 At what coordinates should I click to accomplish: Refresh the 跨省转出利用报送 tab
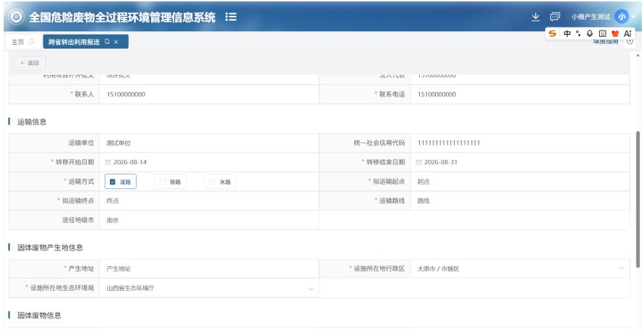click(x=107, y=41)
